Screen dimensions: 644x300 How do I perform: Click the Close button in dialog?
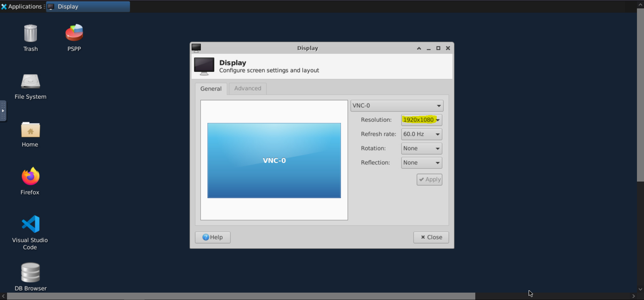431,237
